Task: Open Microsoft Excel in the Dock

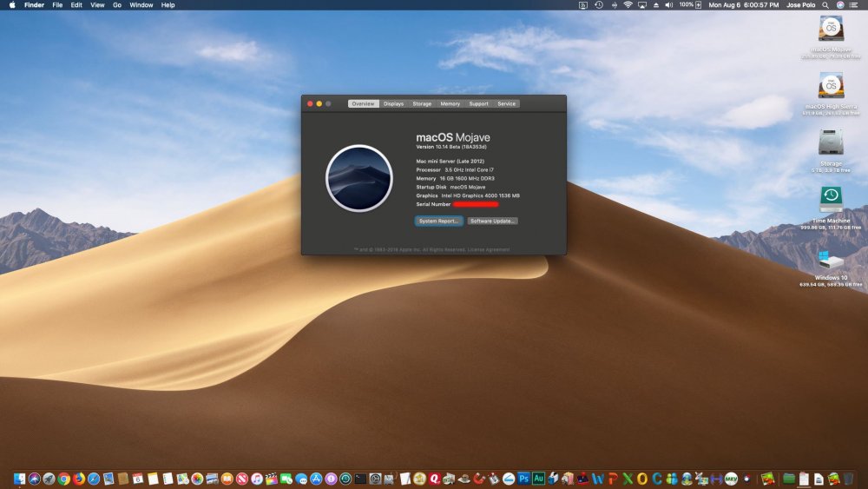Action: pyautogui.click(x=628, y=479)
